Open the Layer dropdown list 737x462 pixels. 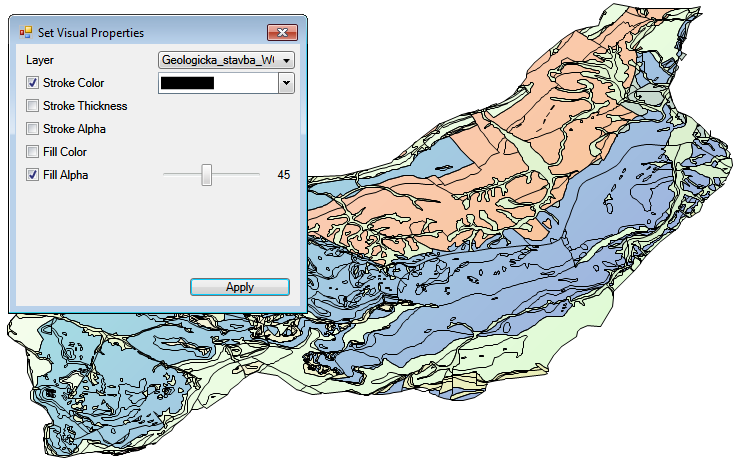tap(227, 60)
